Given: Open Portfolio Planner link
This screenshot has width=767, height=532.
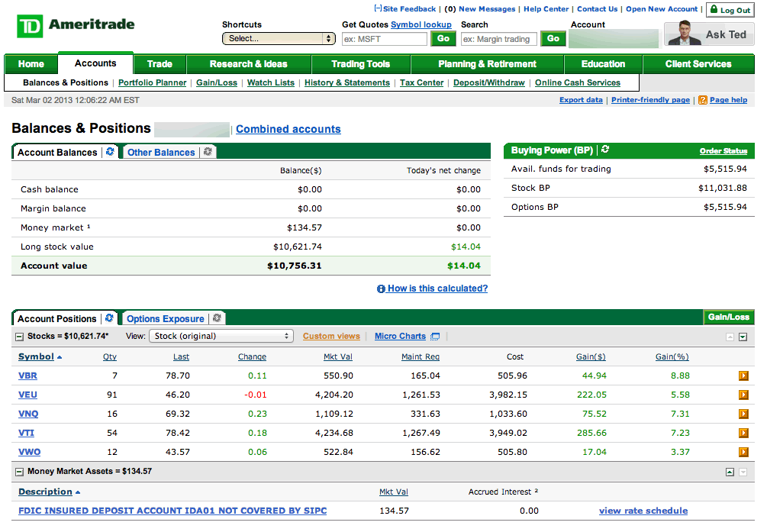Looking at the screenshot, I should 152,82.
